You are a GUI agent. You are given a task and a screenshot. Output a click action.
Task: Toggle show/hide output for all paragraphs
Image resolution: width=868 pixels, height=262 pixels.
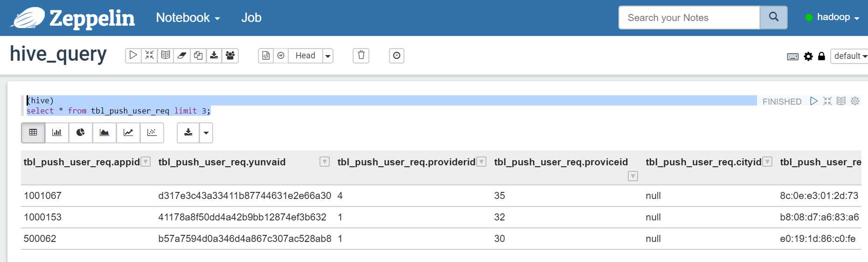point(166,56)
